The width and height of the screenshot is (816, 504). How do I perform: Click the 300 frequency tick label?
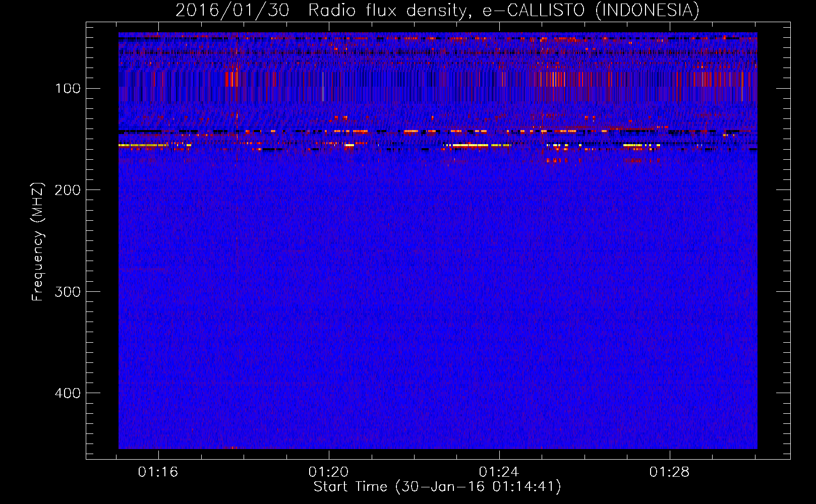click(x=68, y=292)
